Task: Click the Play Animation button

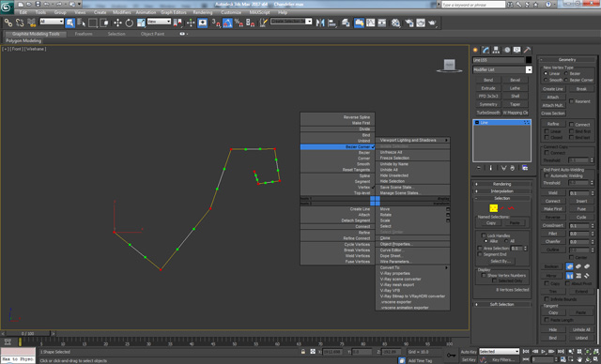Action: pyautogui.click(x=543, y=352)
